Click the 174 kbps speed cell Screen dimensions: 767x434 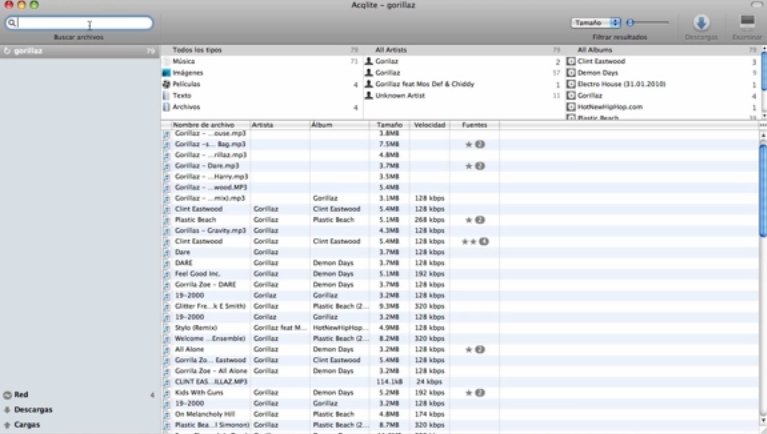pos(429,414)
